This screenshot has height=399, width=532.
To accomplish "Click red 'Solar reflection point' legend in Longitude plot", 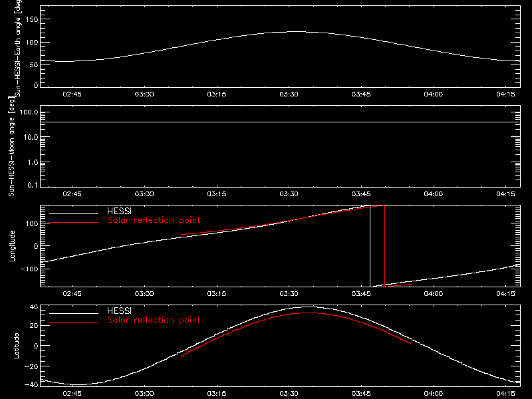I will pyautogui.click(x=154, y=220).
